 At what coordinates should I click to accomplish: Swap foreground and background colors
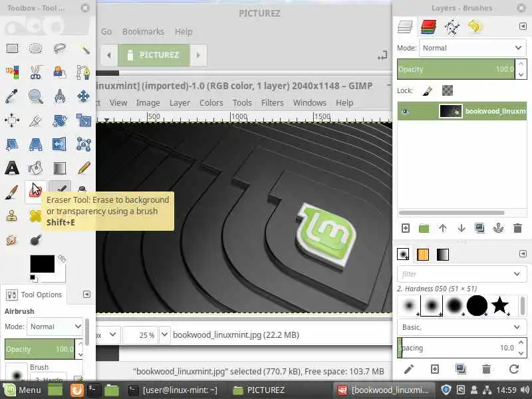coord(62,259)
